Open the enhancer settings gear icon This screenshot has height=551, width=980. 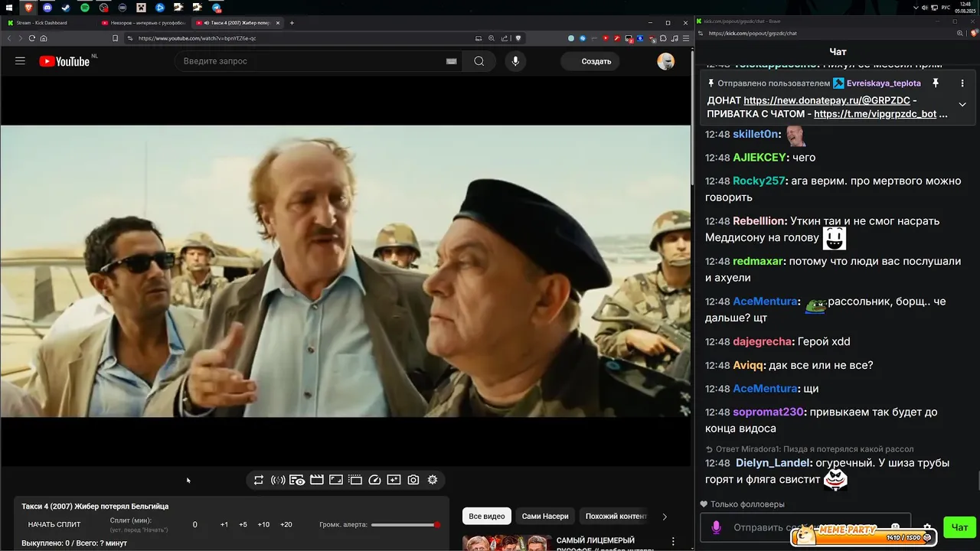click(x=433, y=480)
